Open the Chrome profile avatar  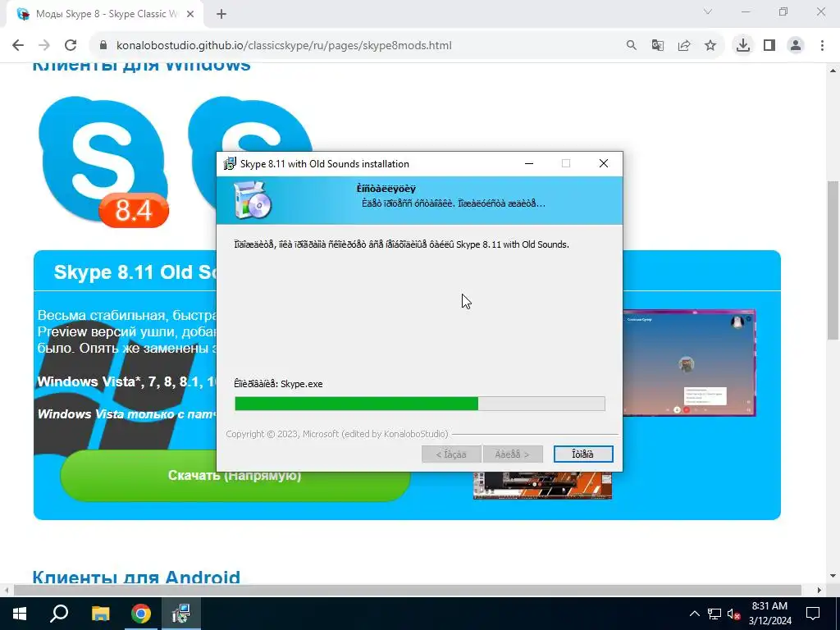(796, 46)
